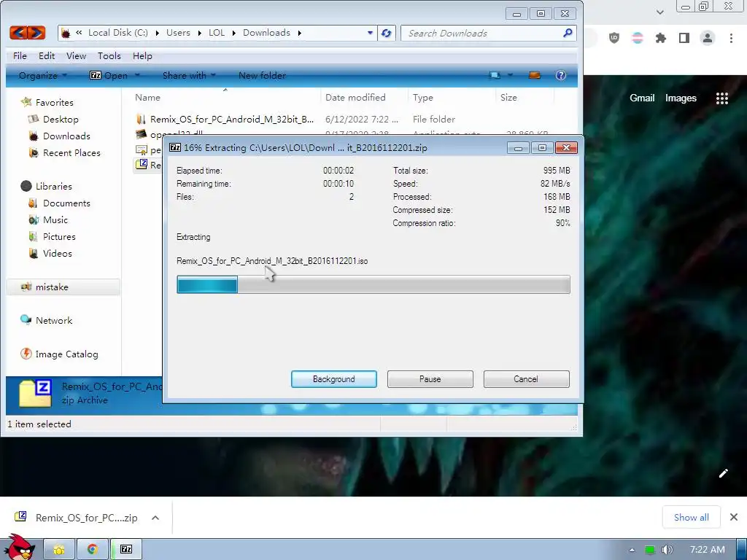Open the Music library
Screen dimensions: 747x560
55,220
